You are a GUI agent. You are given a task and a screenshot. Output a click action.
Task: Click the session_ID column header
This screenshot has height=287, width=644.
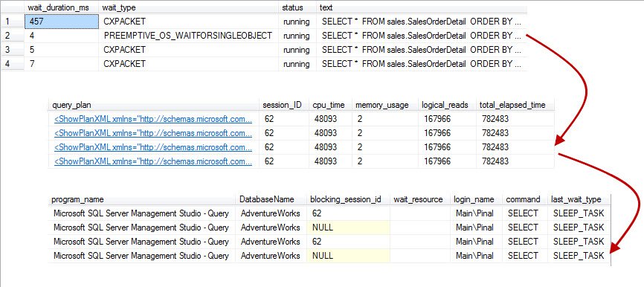coord(284,105)
